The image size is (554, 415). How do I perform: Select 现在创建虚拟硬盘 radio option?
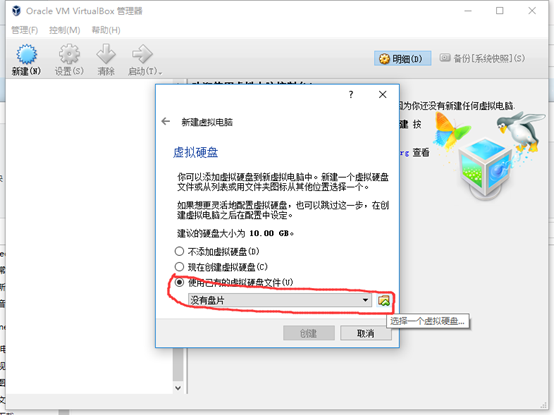(179, 267)
